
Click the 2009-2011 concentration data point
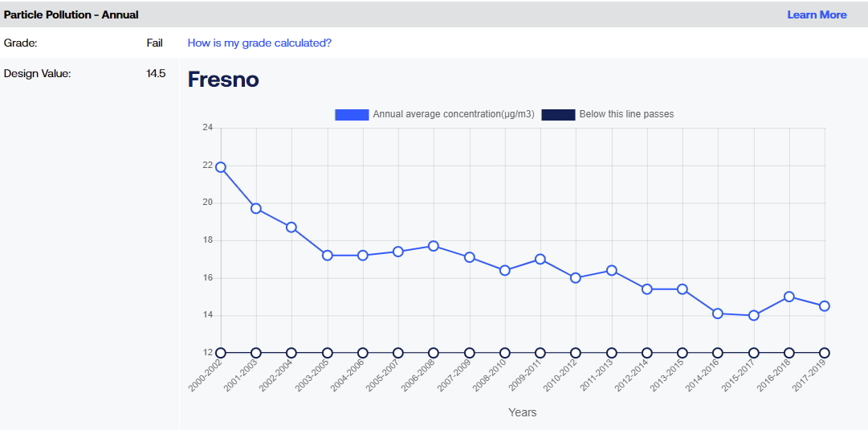pyautogui.click(x=540, y=259)
